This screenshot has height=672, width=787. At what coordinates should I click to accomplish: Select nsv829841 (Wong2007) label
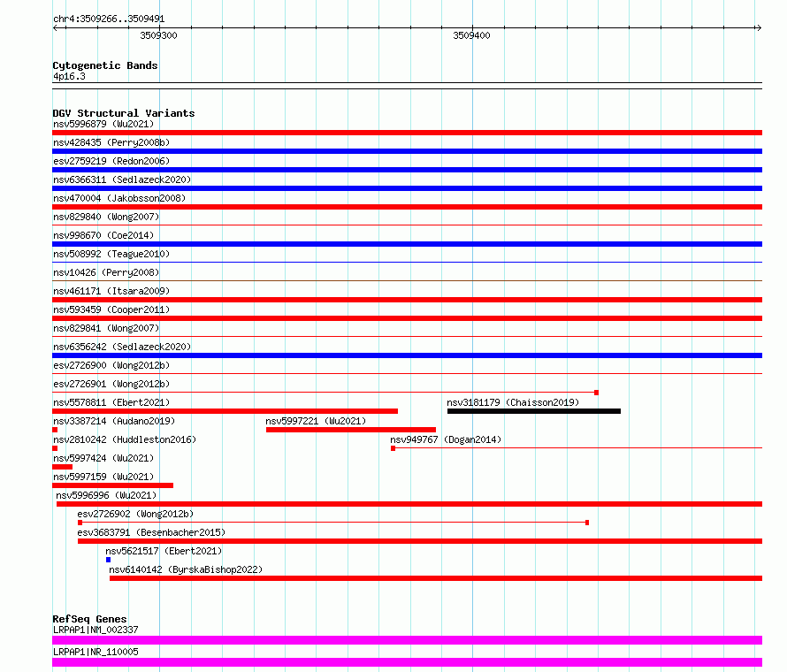click(106, 328)
